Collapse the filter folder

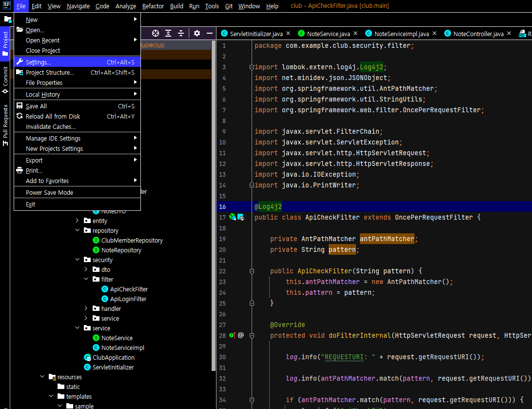point(86,279)
